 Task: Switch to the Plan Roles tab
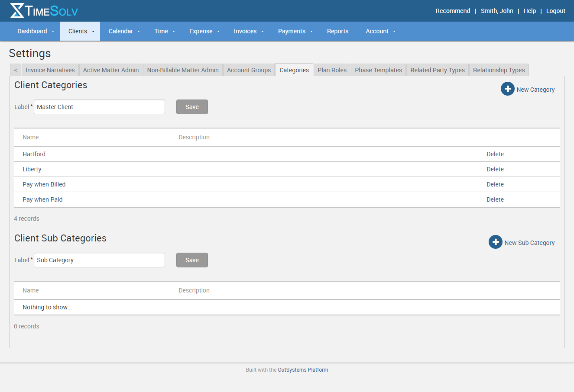pyautogui.click(x=332, y=70)
